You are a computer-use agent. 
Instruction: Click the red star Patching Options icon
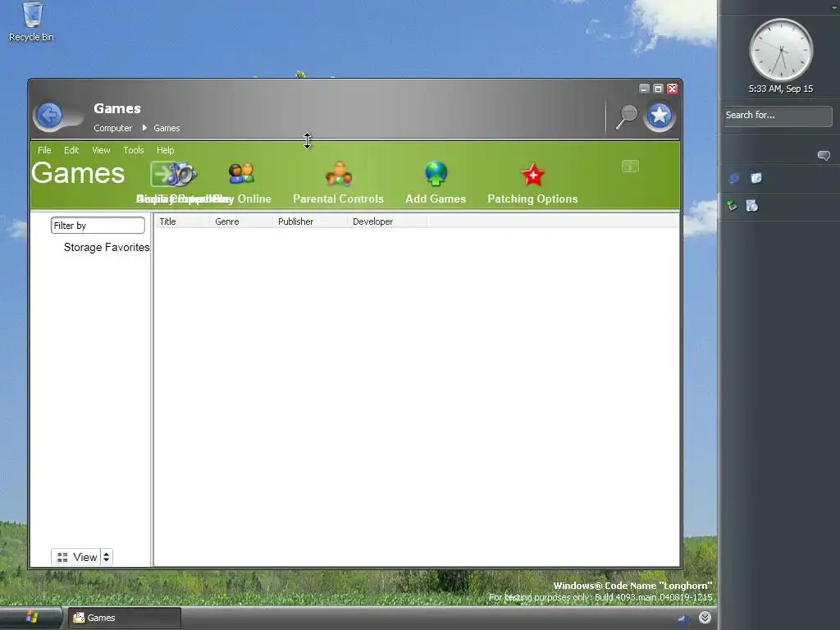[533, 175]
